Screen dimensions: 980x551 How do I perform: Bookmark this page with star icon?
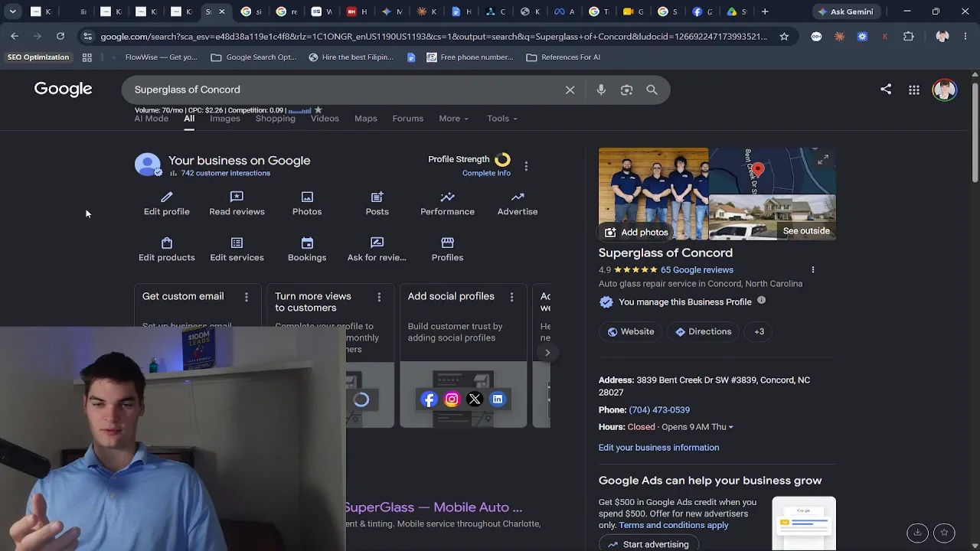point(784,36)
